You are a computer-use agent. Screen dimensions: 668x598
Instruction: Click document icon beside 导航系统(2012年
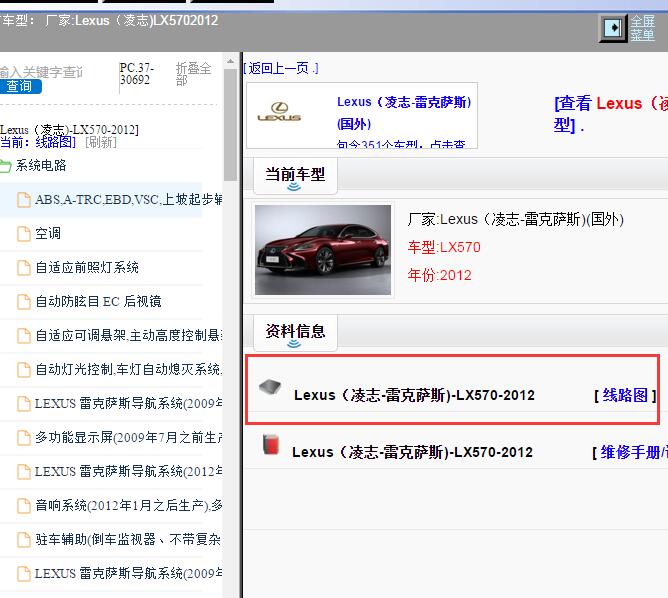[24, 472]
